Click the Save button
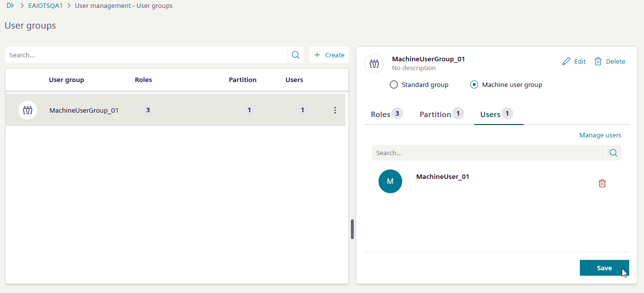 point(604,268)
